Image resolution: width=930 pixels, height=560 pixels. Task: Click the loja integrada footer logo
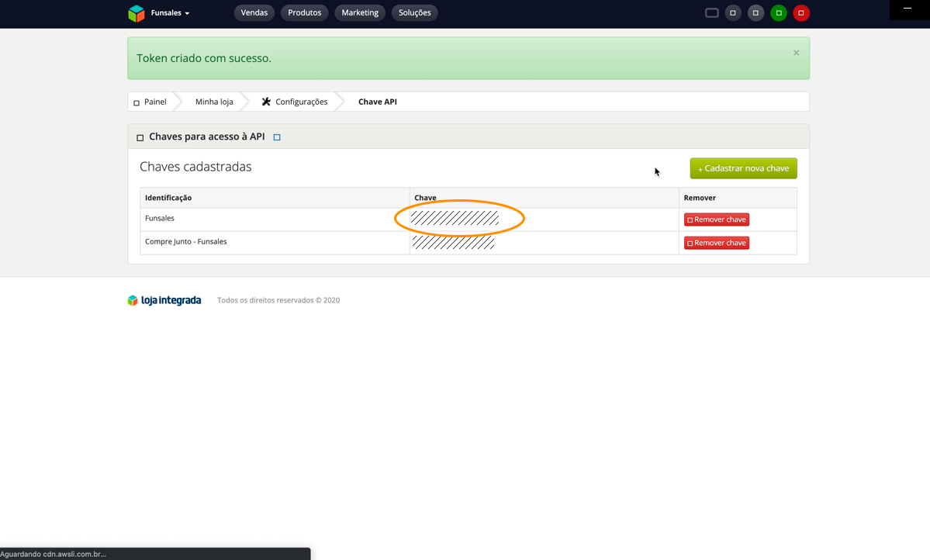pyautogui.click(x=164, y=300)
